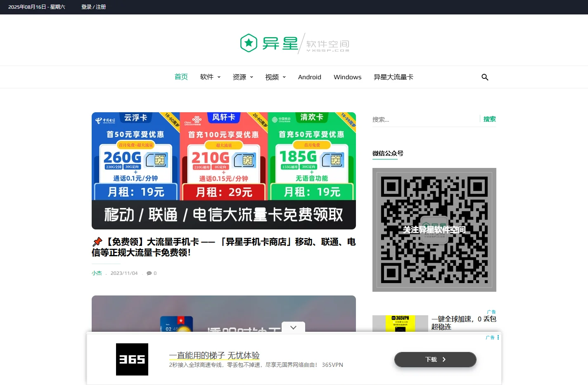Click the 微信公众号 sidebar heading
The image size is (588, 385).
[388, 153]
